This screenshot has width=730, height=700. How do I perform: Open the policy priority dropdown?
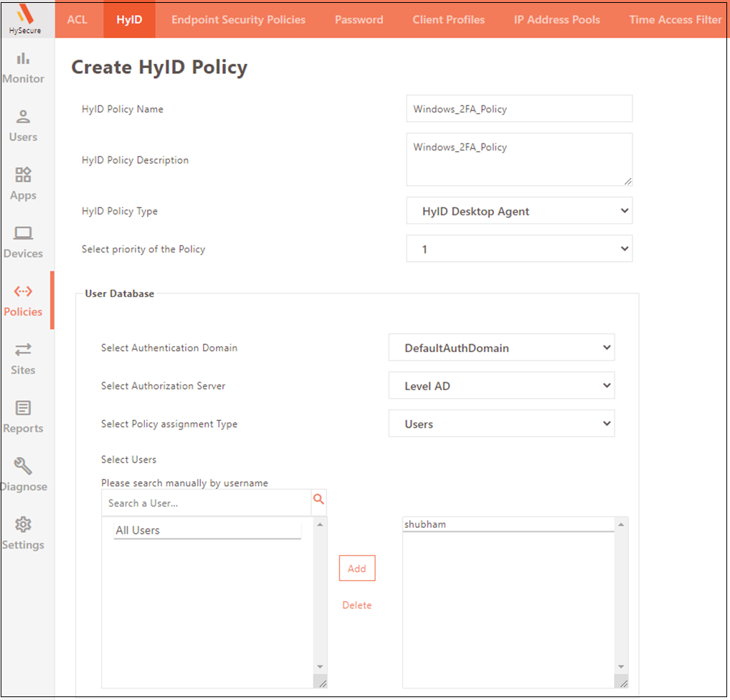tap(519, 249)
